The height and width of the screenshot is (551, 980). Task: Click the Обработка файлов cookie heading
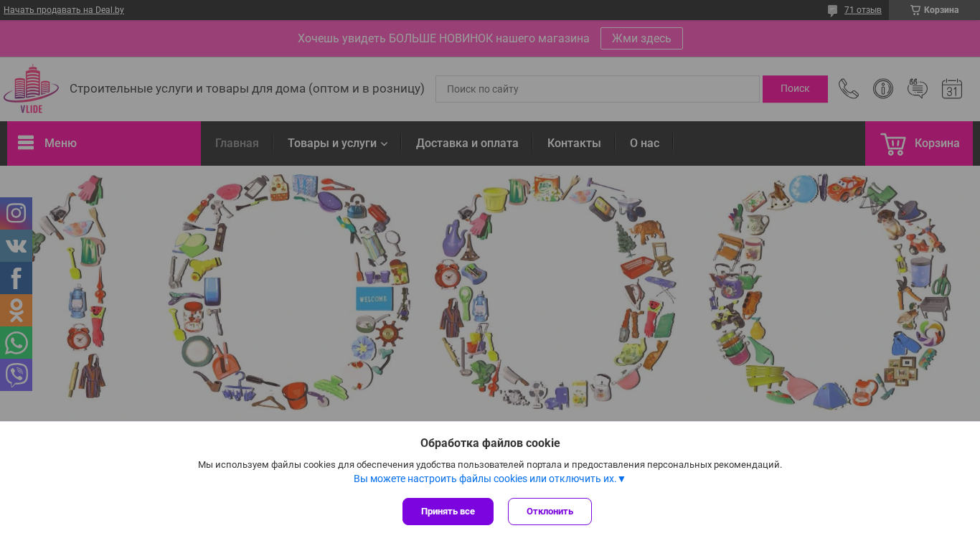(x=490, y=443)
